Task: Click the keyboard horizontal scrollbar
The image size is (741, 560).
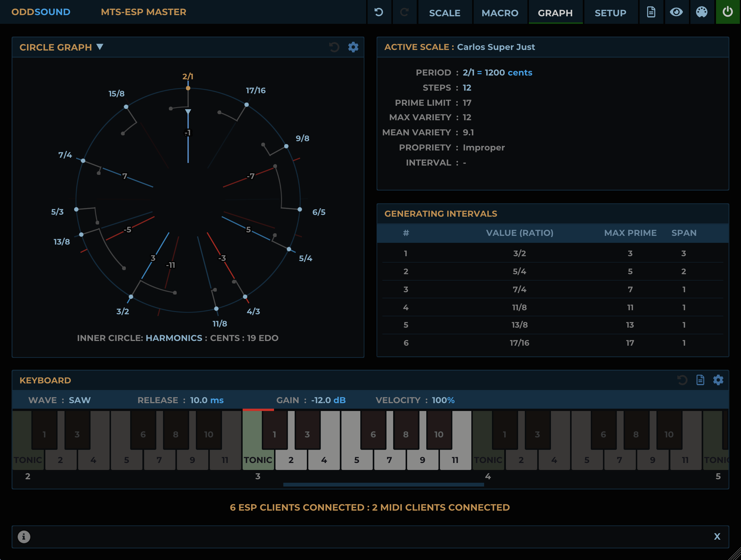Action: click(383, 484)
